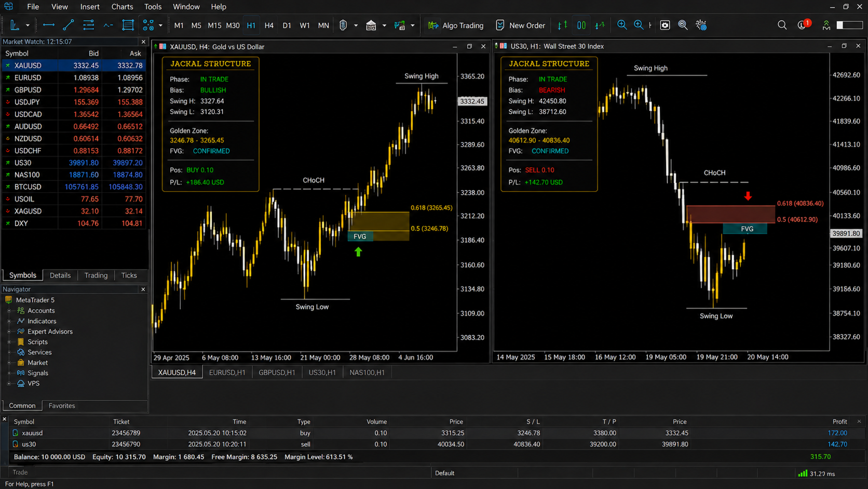The width and height of the screenshot is (868, 489).
Task: Click the MetaTrader app logo icon
Action: click(9, 7)
